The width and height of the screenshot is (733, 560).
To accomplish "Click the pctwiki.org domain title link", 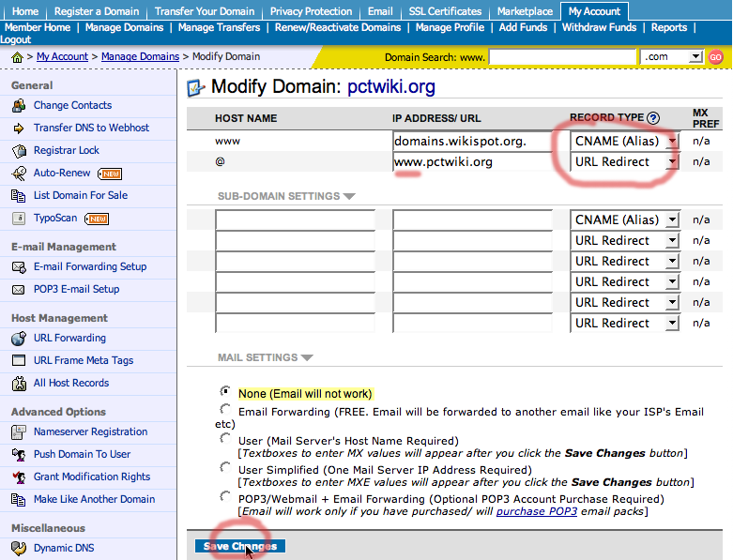I will (x=391, y=87).
